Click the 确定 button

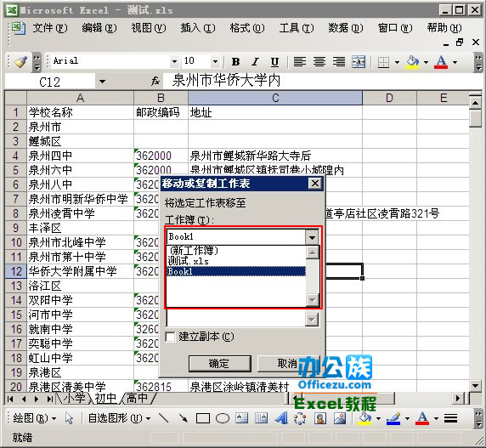pyautogui.click(x=220, y=363)
